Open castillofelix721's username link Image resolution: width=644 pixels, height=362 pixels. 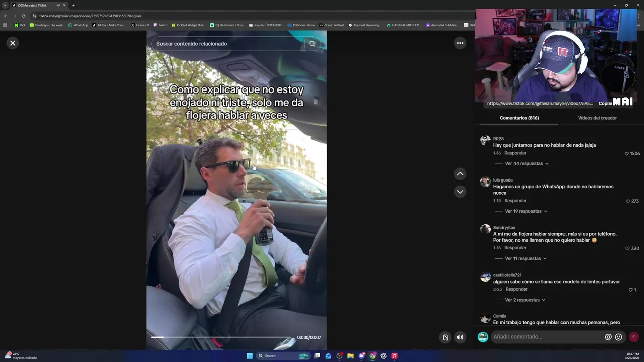click(x=507, y=275)
